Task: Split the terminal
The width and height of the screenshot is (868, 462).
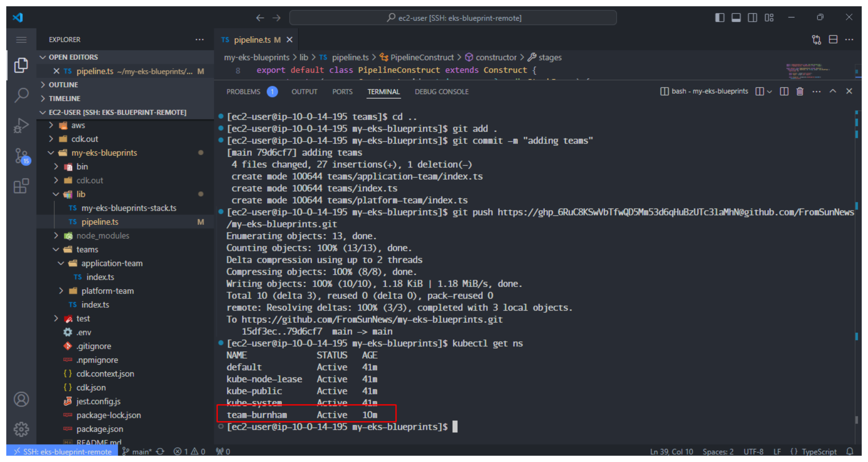Action: pyautogui.click(x=784, y=91)
